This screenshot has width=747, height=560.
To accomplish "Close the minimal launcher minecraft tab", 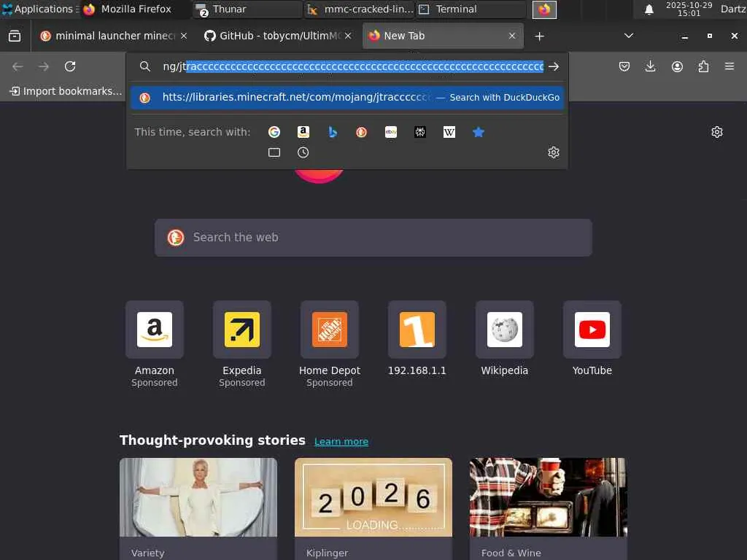I will 183,36.
